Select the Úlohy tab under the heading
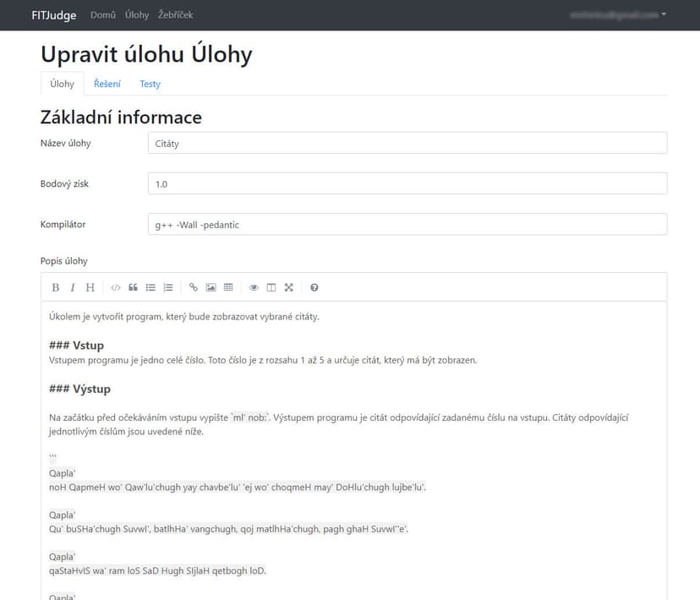The width and height of the screenshot is (700, 600). (x=62, y=84)
